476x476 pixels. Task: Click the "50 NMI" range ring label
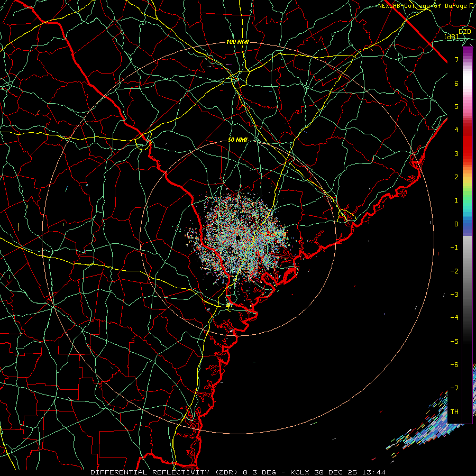point(237,140)
